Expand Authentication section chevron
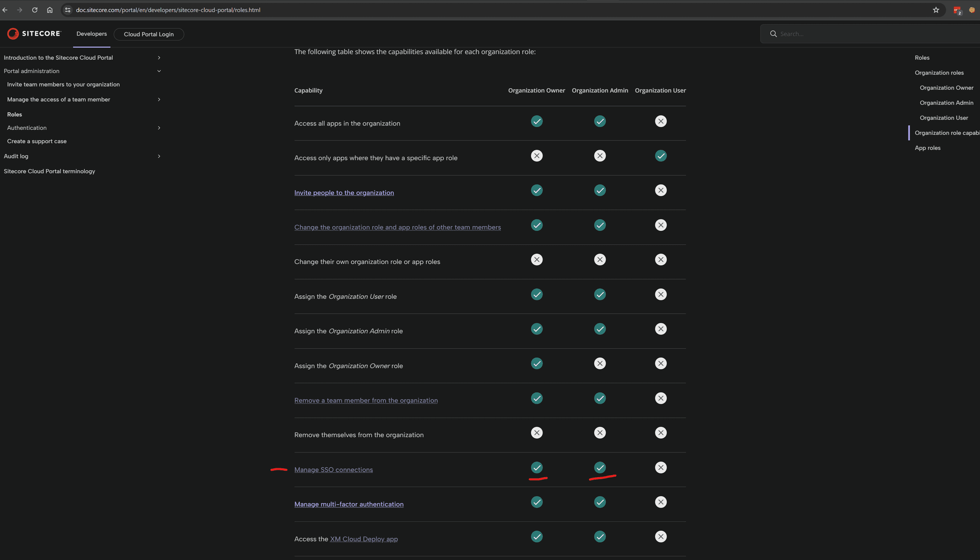The image size is (980, 560). tap(159, 128)
